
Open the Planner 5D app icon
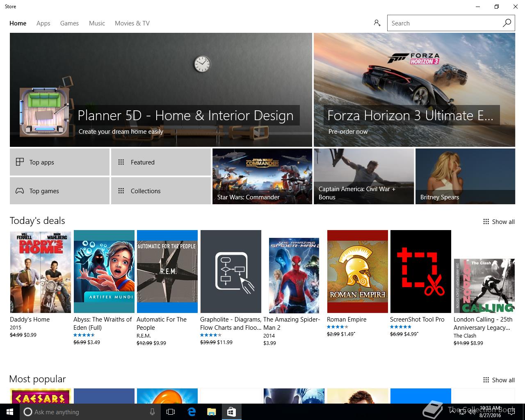coord(44,112)
